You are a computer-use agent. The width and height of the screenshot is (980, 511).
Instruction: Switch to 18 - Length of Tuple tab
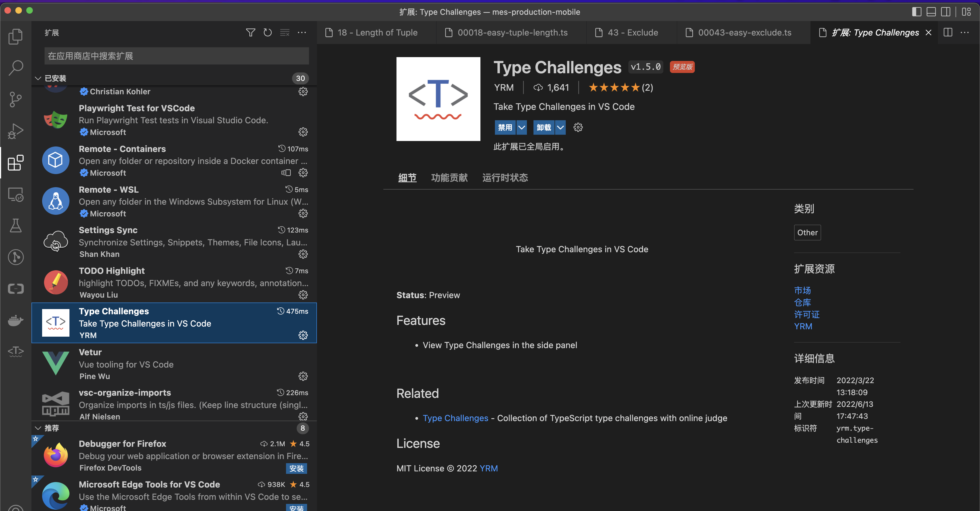click(x=377, y=33)
